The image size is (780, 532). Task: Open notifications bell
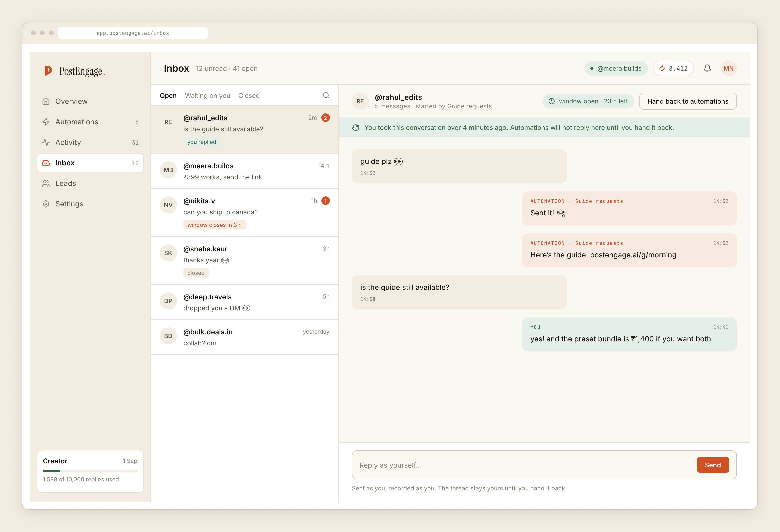coord(707,68)
